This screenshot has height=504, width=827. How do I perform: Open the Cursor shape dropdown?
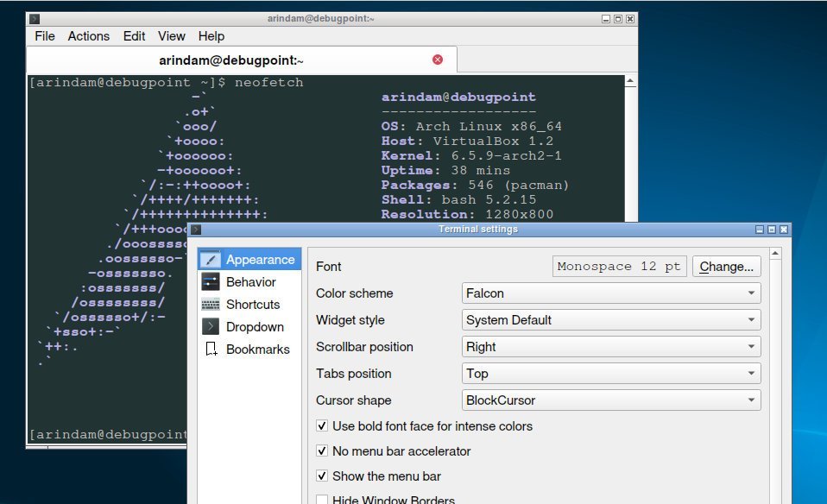(611, 400)
